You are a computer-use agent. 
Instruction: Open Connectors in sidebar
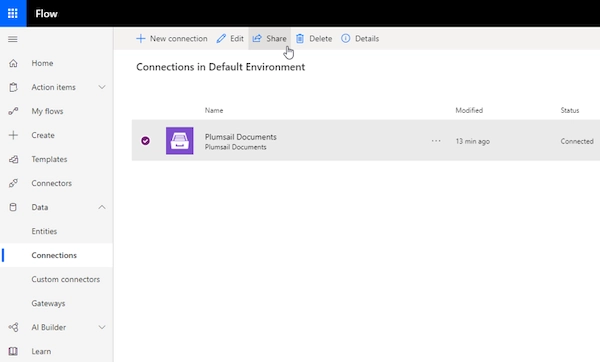point(51,183)
